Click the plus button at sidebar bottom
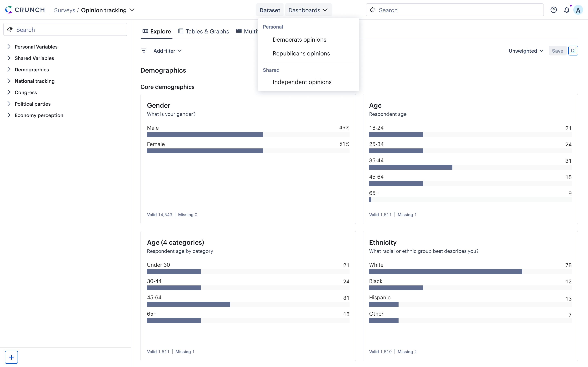Image resolution: width=588 pixels, height=367 pixels. click(11, 357)
